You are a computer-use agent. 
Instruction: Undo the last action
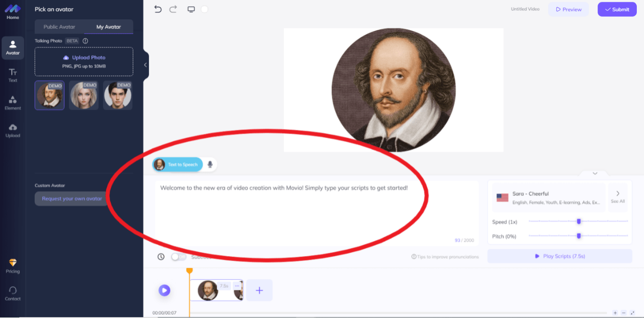[158, 9]
